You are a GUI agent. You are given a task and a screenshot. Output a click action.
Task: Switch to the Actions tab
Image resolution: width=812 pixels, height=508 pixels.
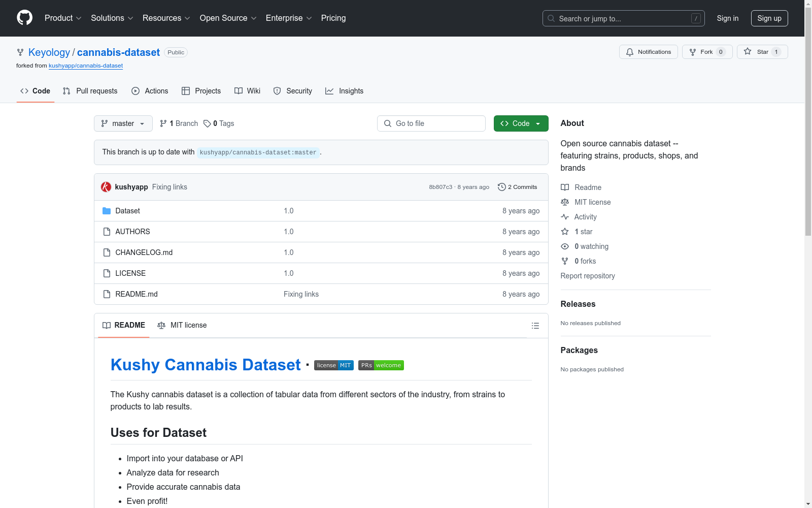[x=150, y=91]
